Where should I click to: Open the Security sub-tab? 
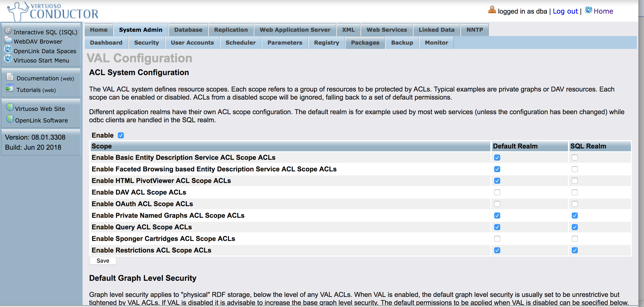146,43
